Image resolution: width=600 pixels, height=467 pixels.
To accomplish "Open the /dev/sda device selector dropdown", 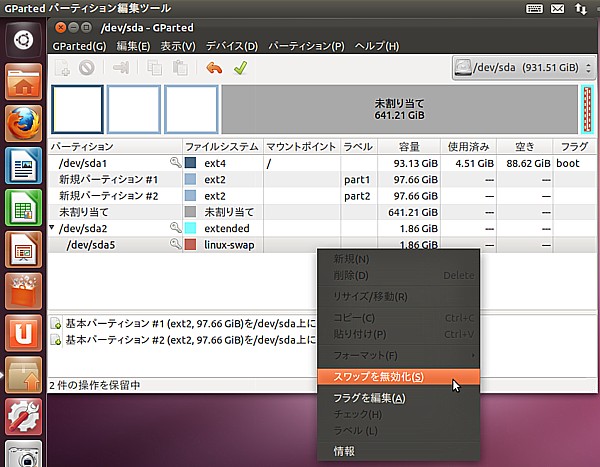I will (523, 68).
